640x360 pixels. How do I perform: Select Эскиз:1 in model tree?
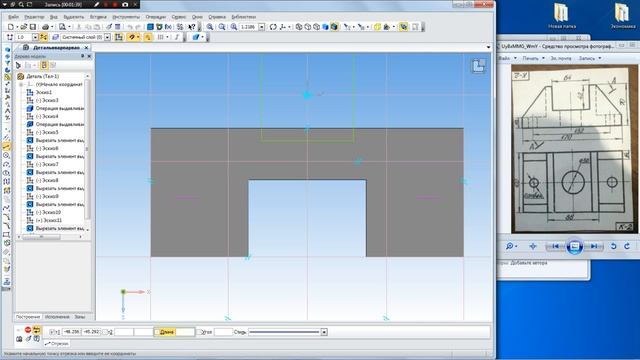[44, 93]
